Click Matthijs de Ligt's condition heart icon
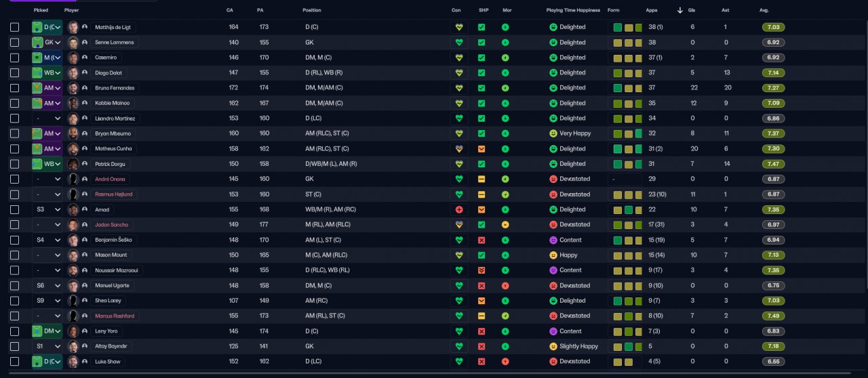868x378 pixels. pyautogui.click(x=459, y=27)
